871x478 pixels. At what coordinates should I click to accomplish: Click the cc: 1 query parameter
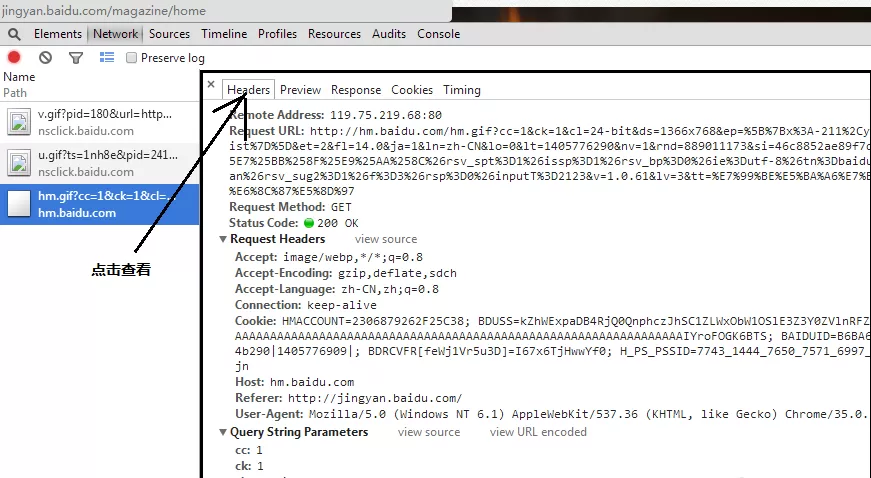click(x=249, y=450)
